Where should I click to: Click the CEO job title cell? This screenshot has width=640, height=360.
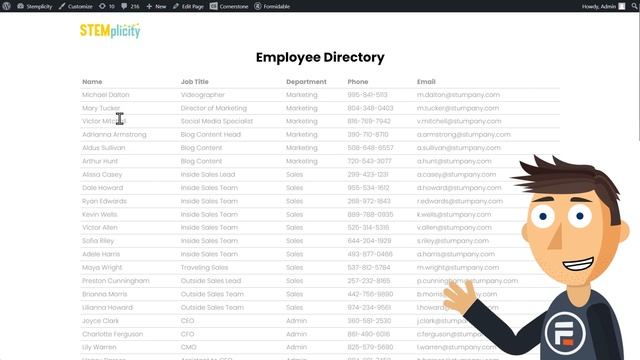coord(187,321)
